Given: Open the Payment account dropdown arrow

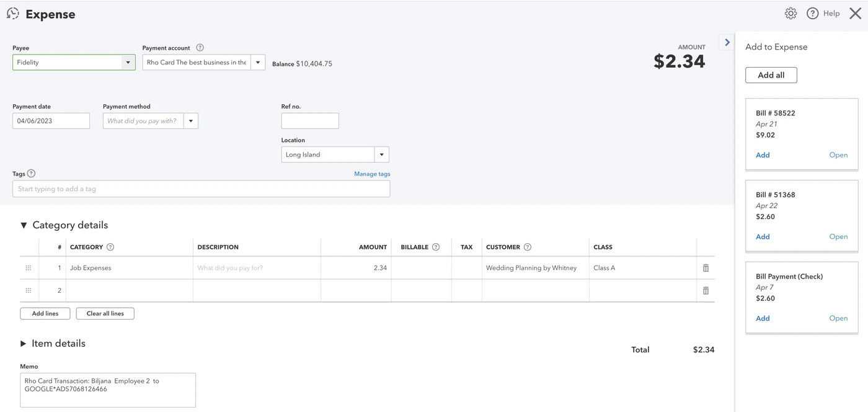Looking at the screenshot, I should tap(258, 63).
